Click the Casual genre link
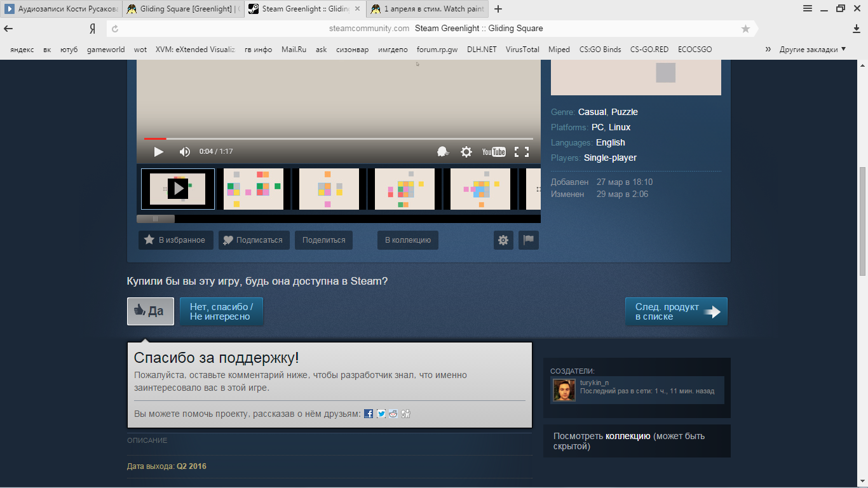Screen dimensions: 868x488 pyautogui.click(x=592, y=112)
